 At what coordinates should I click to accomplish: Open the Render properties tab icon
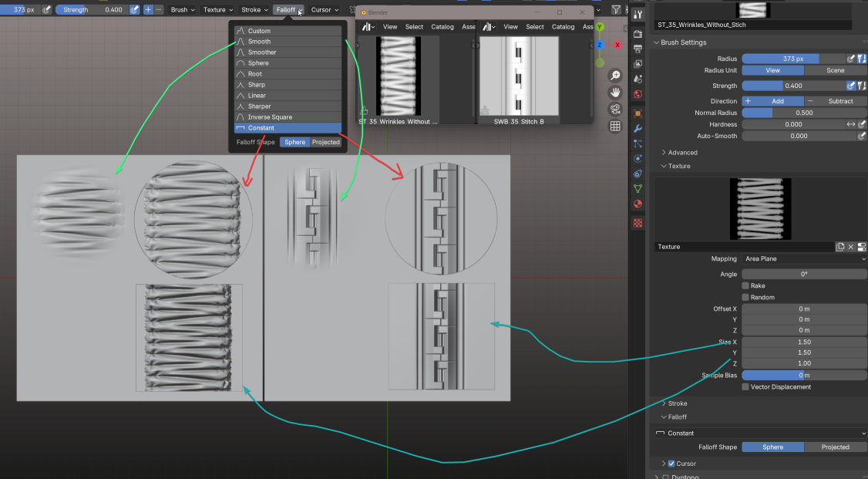[x=638, y=35]
